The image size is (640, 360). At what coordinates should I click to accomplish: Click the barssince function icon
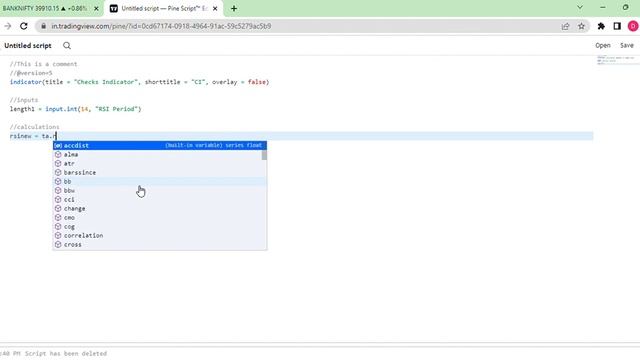[58, 173]
